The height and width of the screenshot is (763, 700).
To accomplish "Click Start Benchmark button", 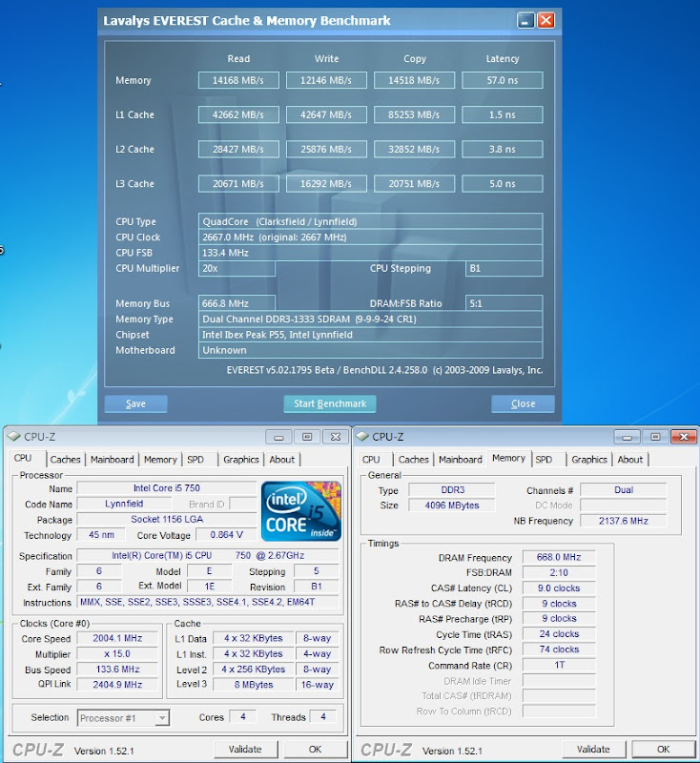I will point(330,403).
